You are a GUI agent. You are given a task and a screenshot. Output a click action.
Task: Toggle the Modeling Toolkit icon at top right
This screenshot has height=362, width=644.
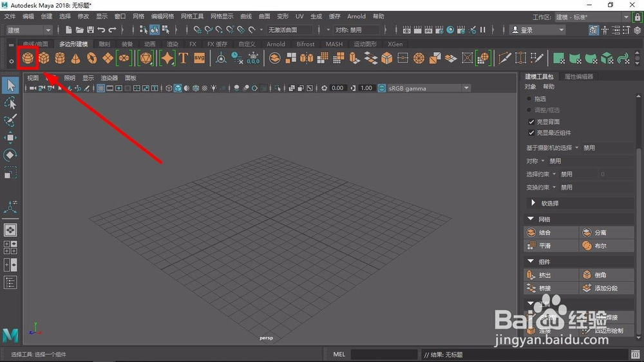click(594, 30)
